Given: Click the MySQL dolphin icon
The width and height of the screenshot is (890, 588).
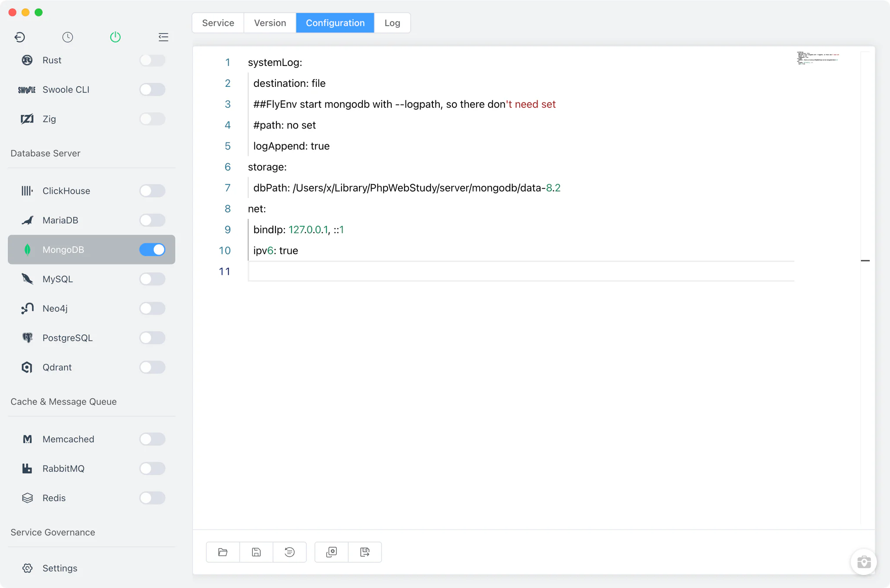Looking at the screenshot, I should (x=27, y=279).
